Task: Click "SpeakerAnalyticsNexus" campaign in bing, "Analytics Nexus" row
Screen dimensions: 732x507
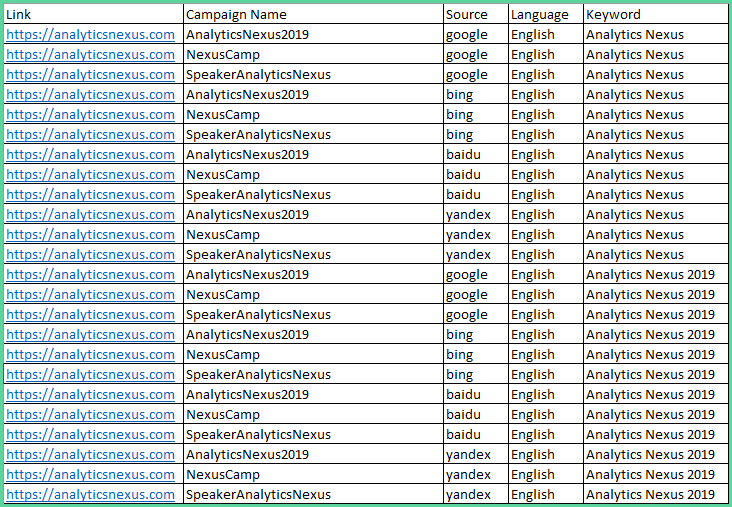Action: pyautogui.click(x=258, y=134)
